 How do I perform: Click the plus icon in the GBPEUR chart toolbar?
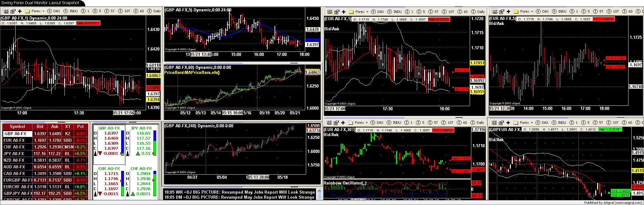click(508, 123)
